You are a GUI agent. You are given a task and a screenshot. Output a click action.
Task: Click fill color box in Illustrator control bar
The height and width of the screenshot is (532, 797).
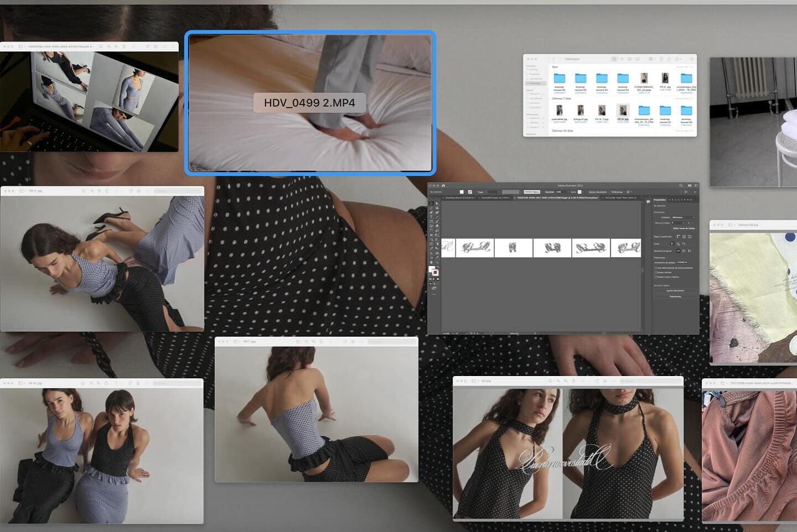462,192
